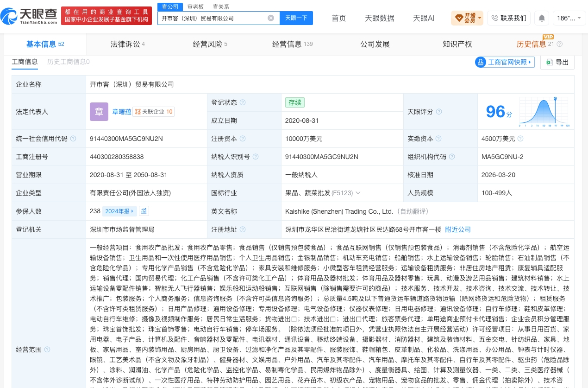Click the help icon beside 纳税人识别号
Image resolution: width=588 pixels, height=388 pixels.
256,157
